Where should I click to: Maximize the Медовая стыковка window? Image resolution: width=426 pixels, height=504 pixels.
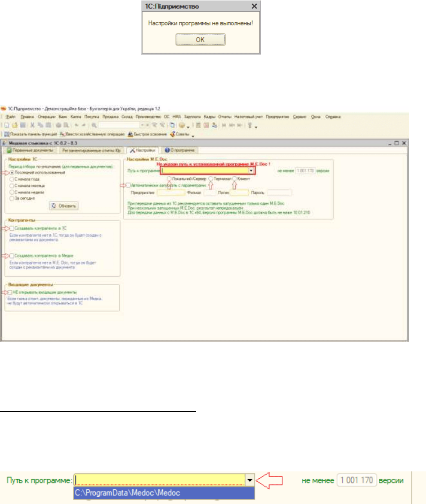(x=396, y=143)
